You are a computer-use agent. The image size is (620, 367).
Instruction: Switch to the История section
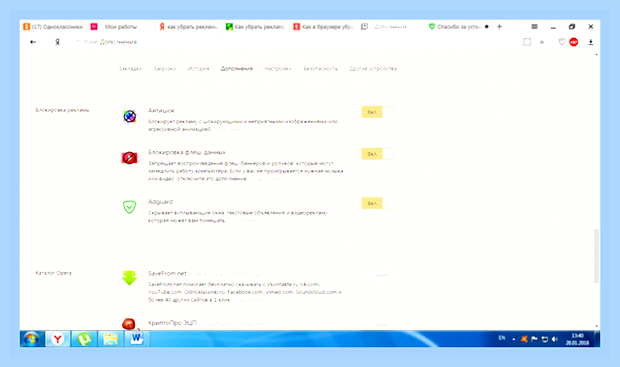click(198, 69)
